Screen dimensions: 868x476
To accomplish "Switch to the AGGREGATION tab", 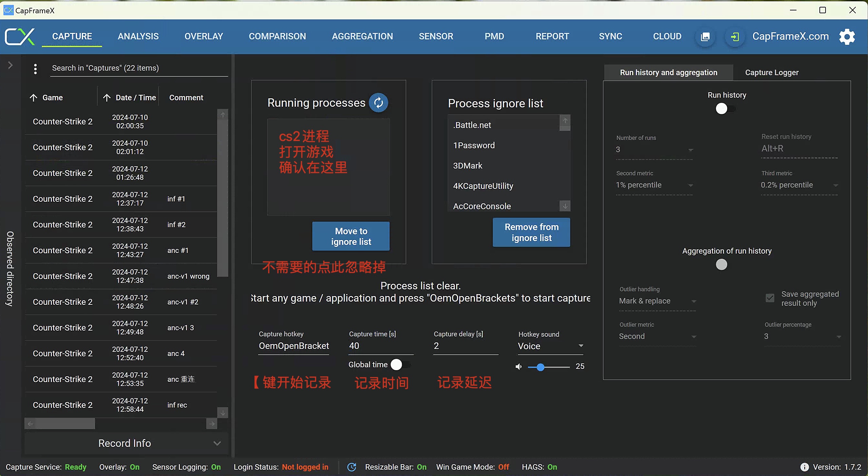I will click(362, 36).
